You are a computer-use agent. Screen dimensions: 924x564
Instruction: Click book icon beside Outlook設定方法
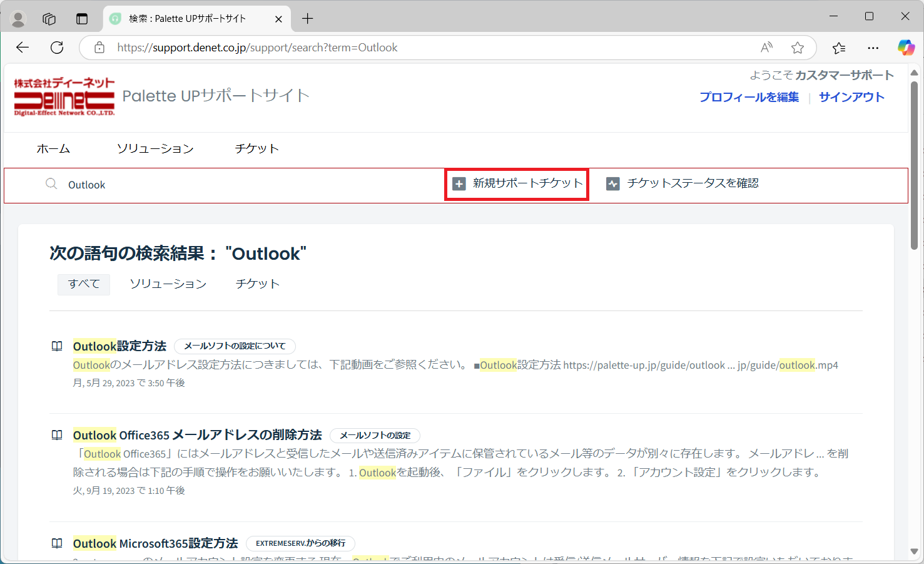57,346
